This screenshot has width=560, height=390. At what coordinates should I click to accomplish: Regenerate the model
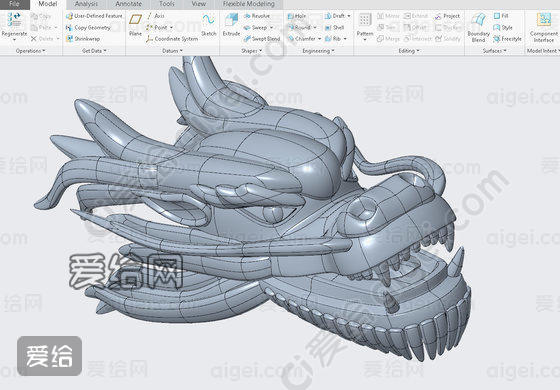[x=14, y=25]
